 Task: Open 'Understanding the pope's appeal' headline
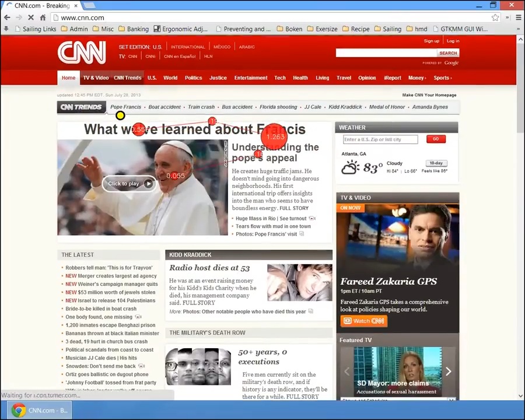coord(275,152)
